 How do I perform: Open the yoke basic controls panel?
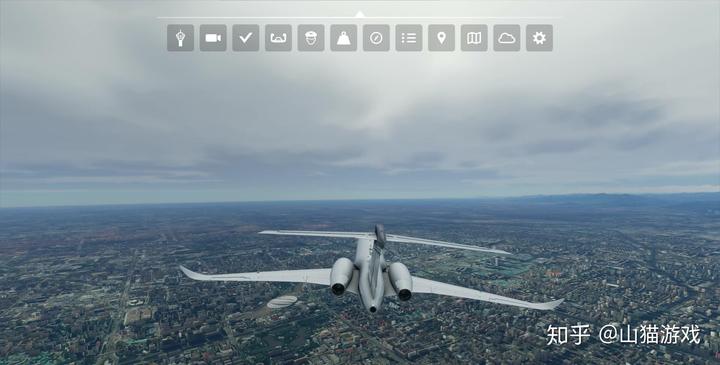click(278, 38)
